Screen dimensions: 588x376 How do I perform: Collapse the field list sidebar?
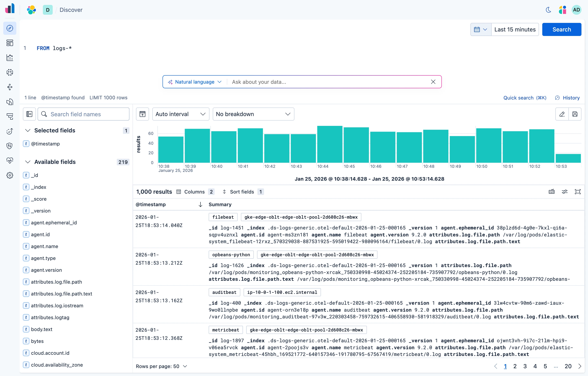click(x=29, y=114)
